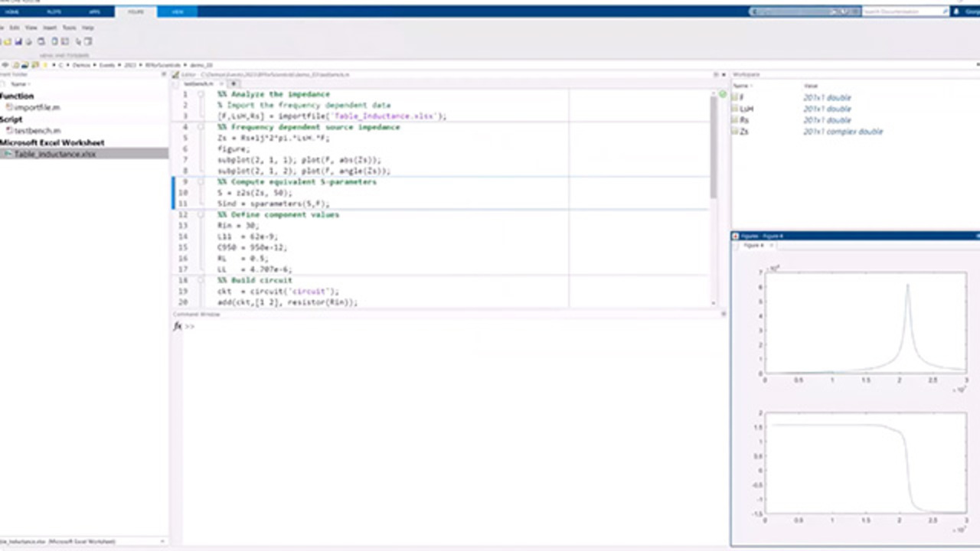Screen dimensions: 980x551
Task: Select importfile.m in the file list
Action: click(x=37, y=108)
